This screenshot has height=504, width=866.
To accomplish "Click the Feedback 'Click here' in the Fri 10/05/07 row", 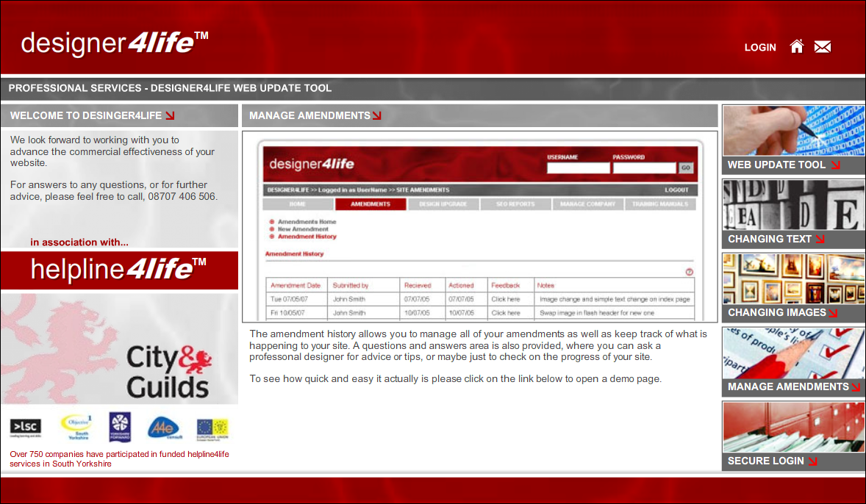I will coord(505,313).
